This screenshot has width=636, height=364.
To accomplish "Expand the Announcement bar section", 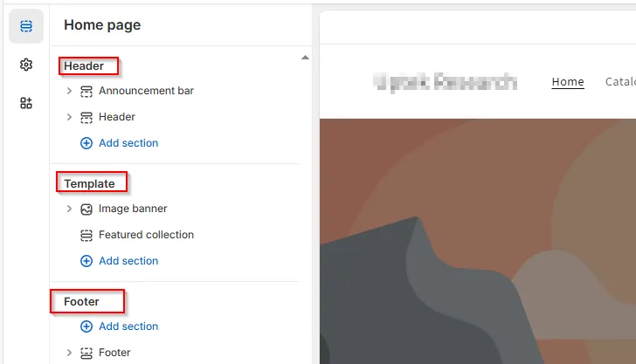I will click(x=69, y=91).
